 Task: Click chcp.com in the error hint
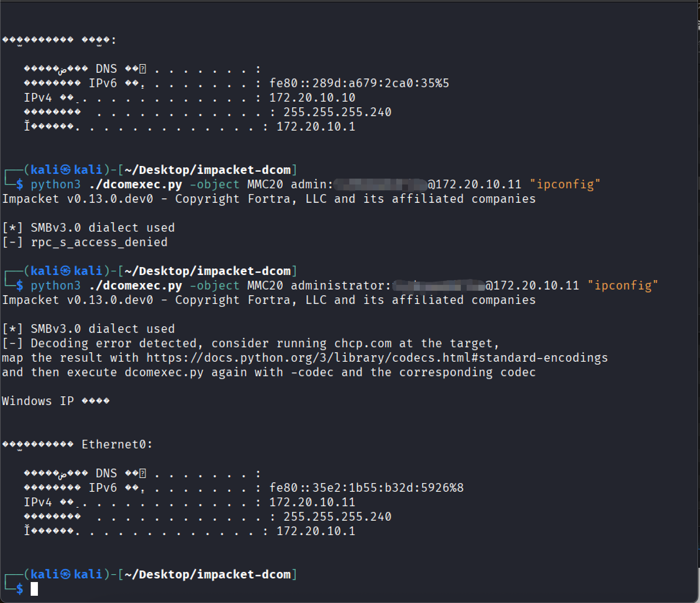(x=362, y=344)
